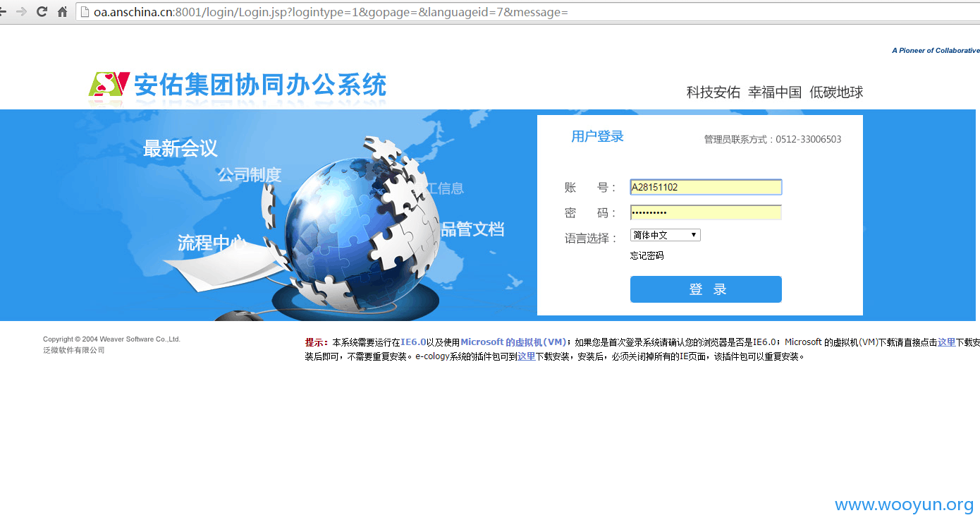This screenshot has width=980, height=525.
Task: Open the 简体中文 language dropdown
Action: 666,235
